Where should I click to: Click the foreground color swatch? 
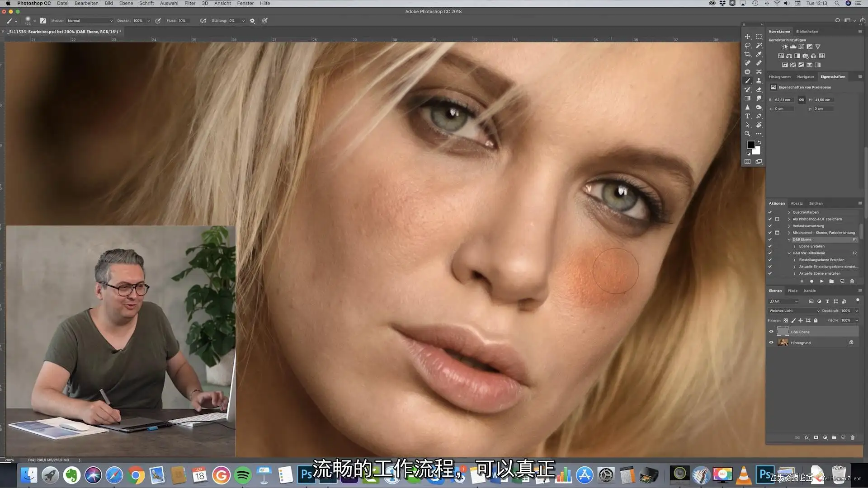click(x=750, y=145)
